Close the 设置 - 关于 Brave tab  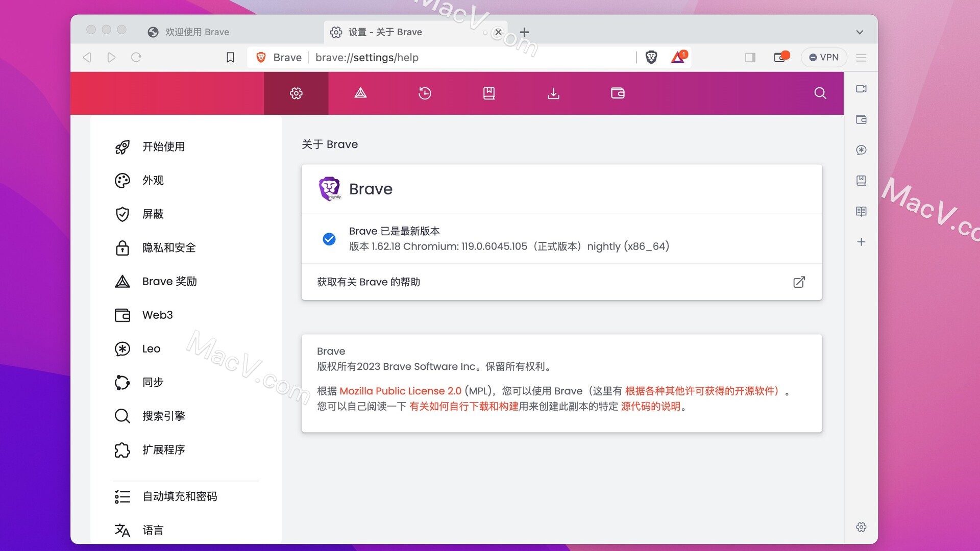[x=498, y=32]
